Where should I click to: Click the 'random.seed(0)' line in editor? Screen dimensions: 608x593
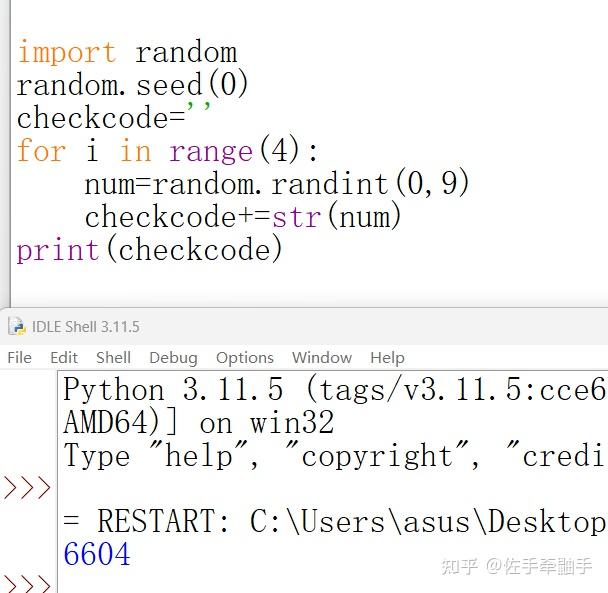click(x=132, y=85)
